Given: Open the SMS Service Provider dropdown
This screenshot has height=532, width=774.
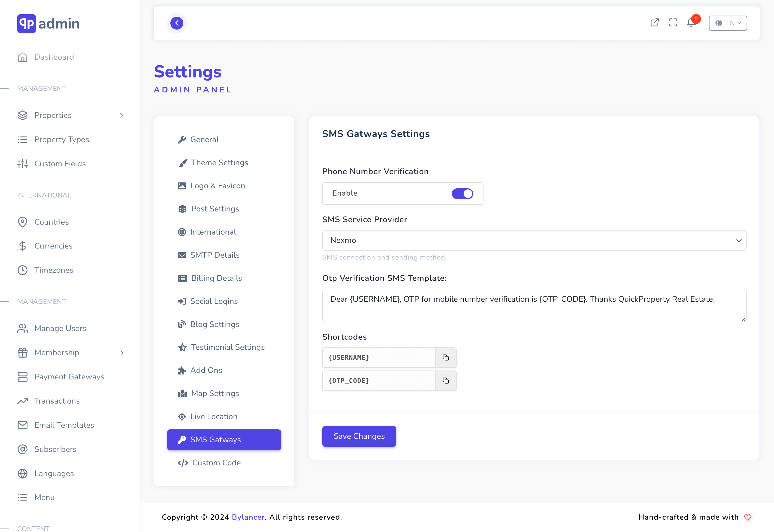Looking at the screenshot, I should [x=534, y=240].
